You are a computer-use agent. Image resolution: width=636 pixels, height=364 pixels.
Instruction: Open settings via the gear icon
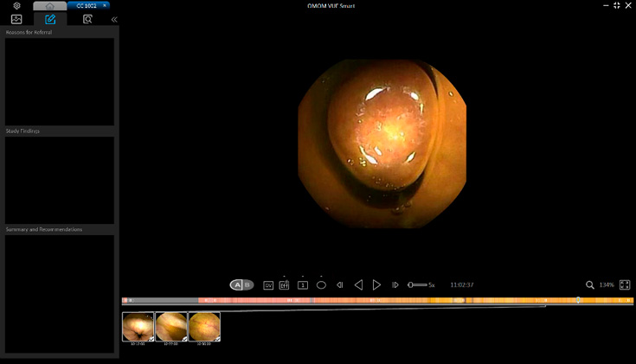pos(16,6)
